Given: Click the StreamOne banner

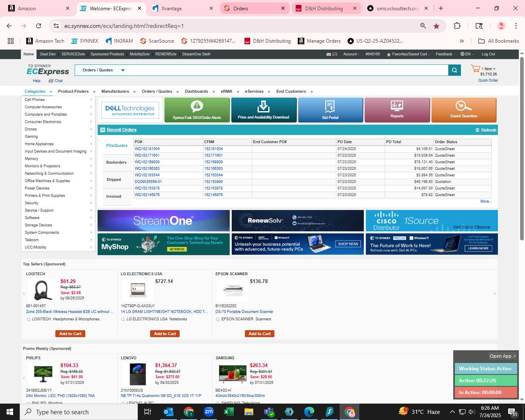Looking at the screenshot, I should click(164, 221).
